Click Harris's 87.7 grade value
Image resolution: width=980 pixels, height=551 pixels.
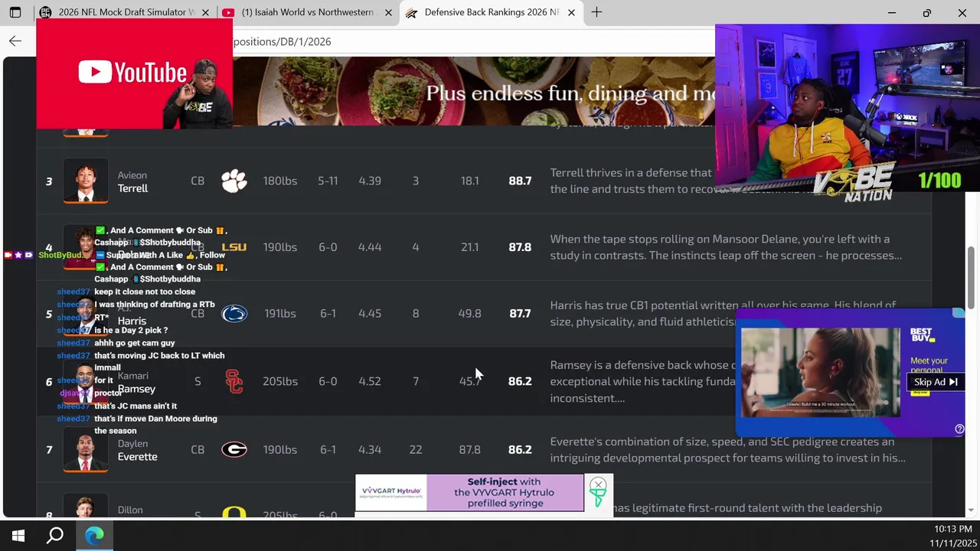click(520, 314)
